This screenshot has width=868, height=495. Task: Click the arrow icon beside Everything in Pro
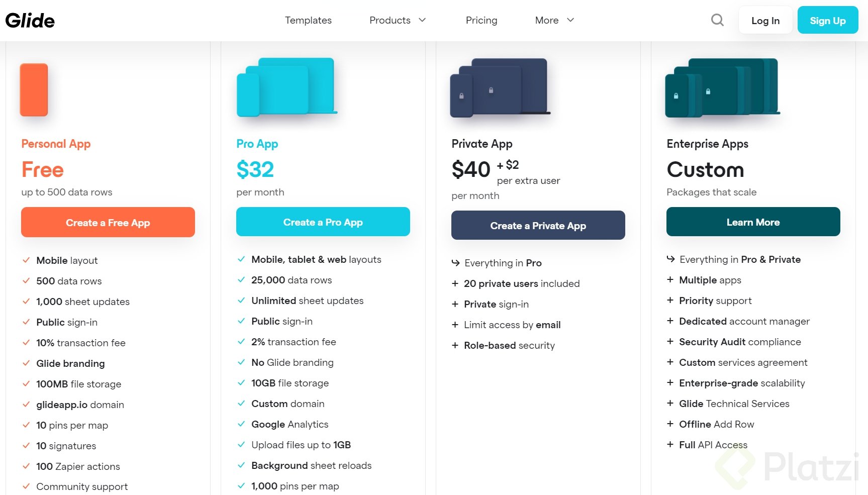pos(455,263)
